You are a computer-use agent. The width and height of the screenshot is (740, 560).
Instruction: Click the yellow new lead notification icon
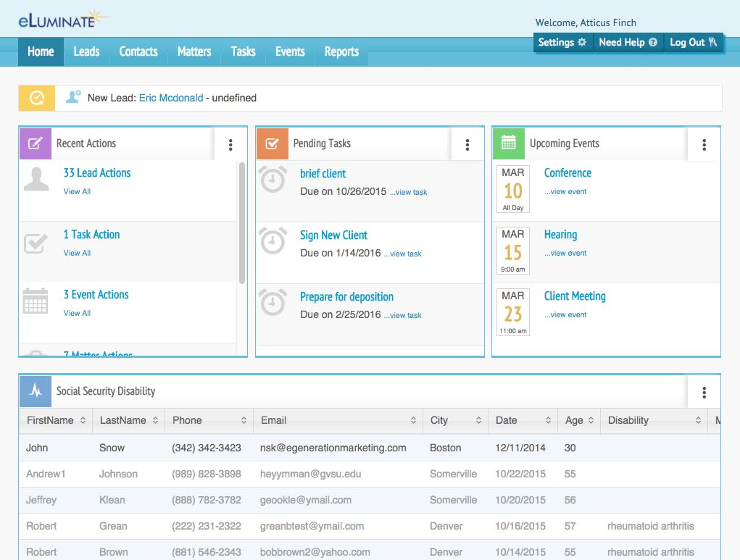(x=36, y=97)
